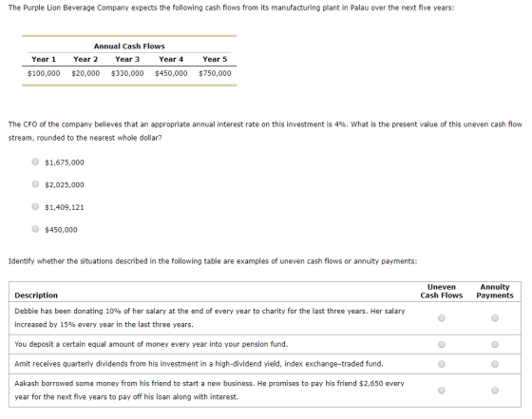Select the $1,675,000 answer option
Screen dimensions: 532x419
[35, 162]
